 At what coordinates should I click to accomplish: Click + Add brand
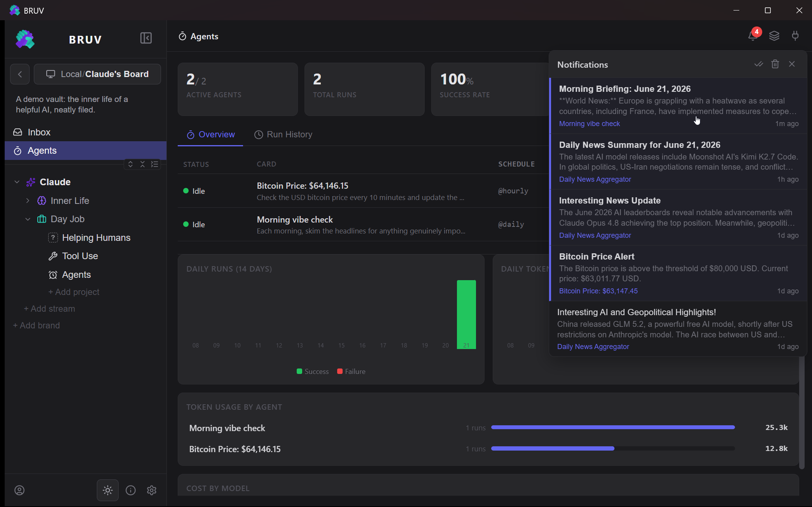36,326
